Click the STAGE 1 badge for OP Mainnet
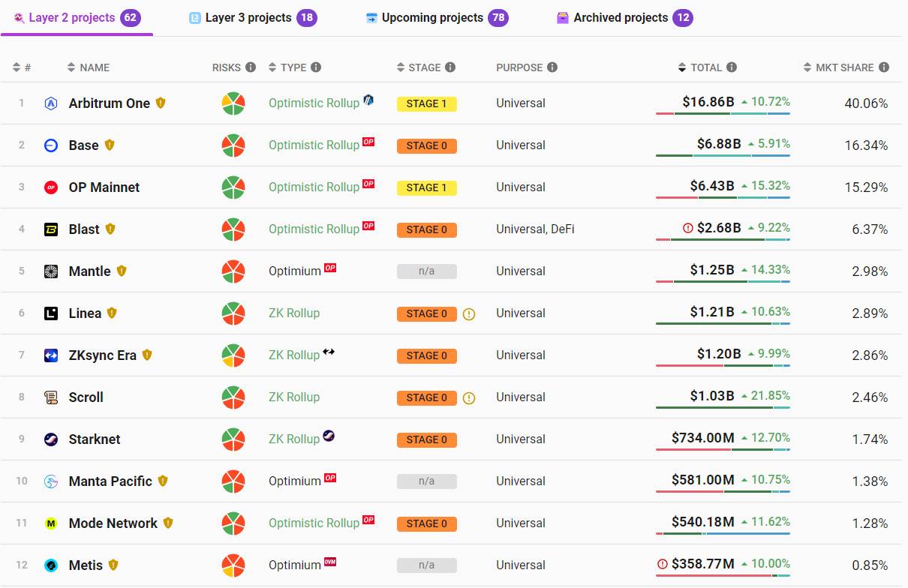The width and height of the screenshot is (908, 588). point(427,188)
